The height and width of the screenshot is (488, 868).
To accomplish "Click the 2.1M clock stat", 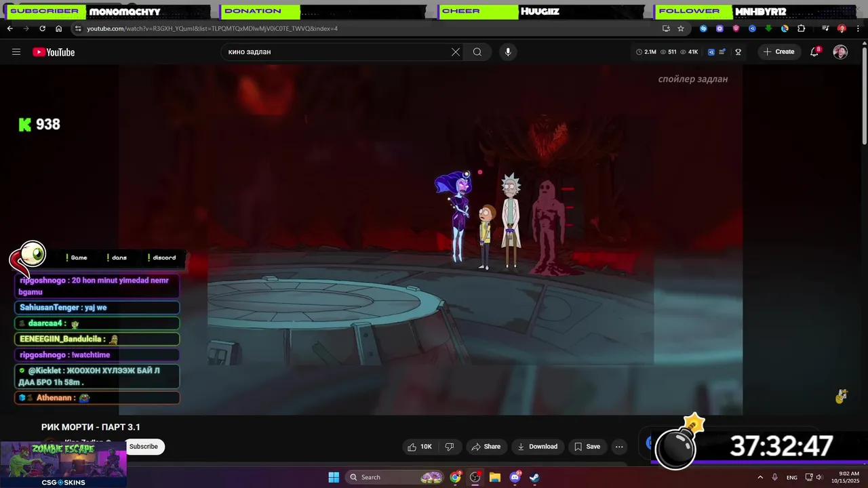I will point(646,52).
